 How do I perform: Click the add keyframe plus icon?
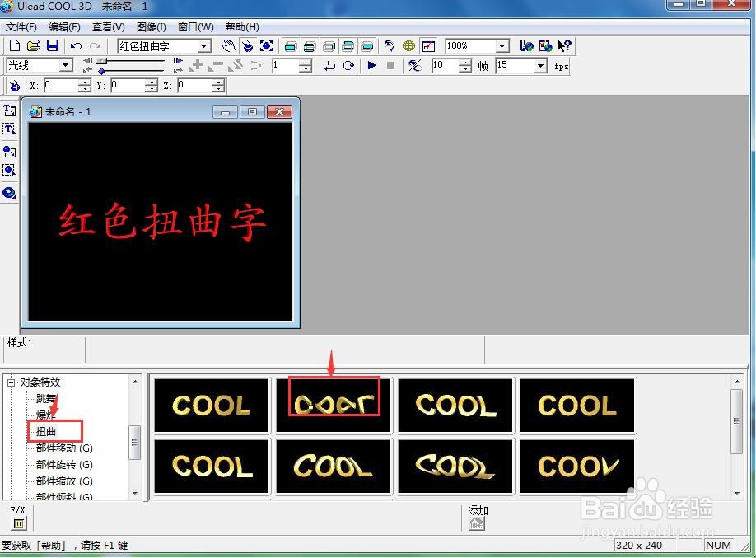pos(196,65)
